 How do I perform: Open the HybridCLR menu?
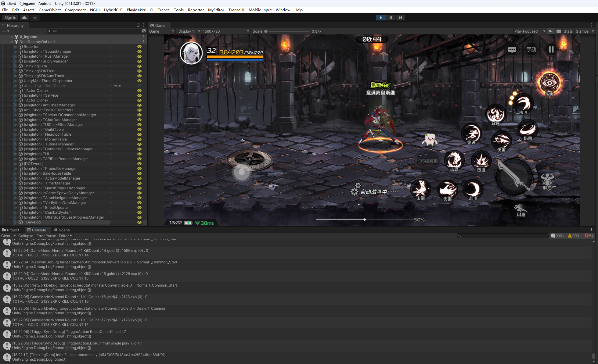(x=113, y=10)
